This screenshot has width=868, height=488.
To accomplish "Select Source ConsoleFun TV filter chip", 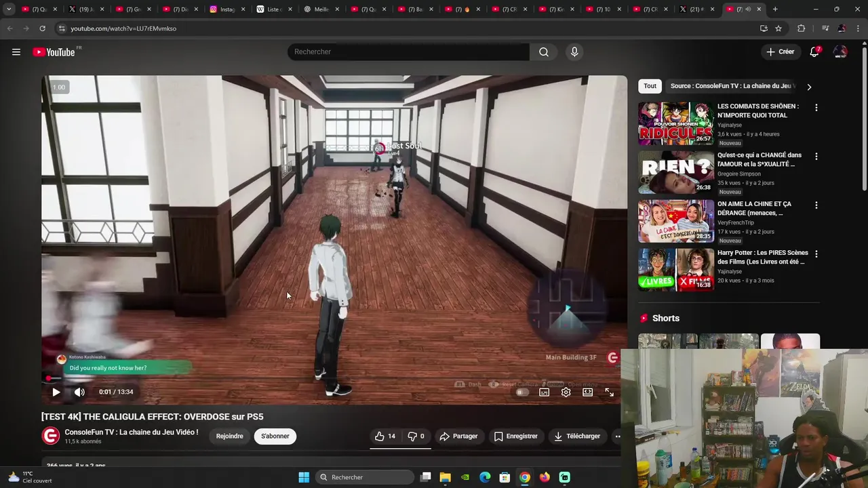I will (x=732, y=86).
